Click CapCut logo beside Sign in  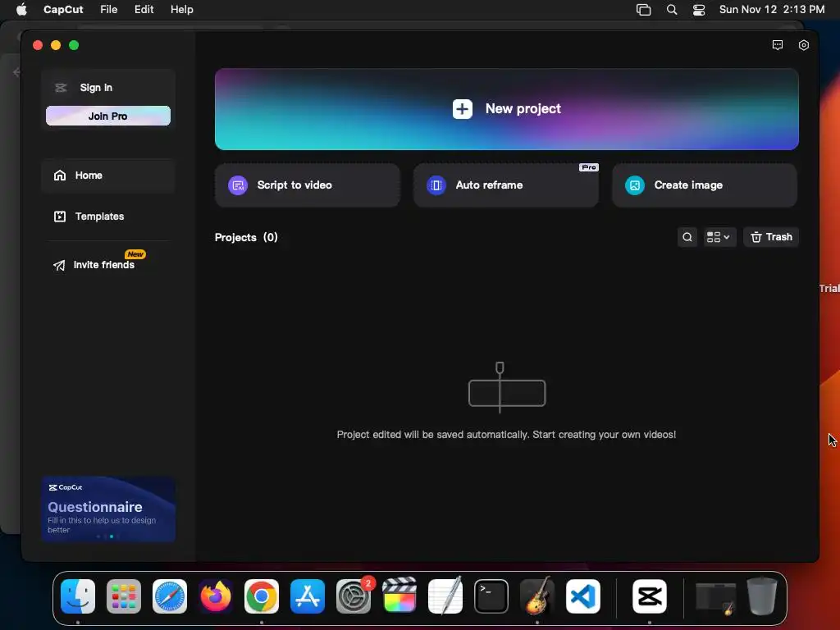(61, 88)
